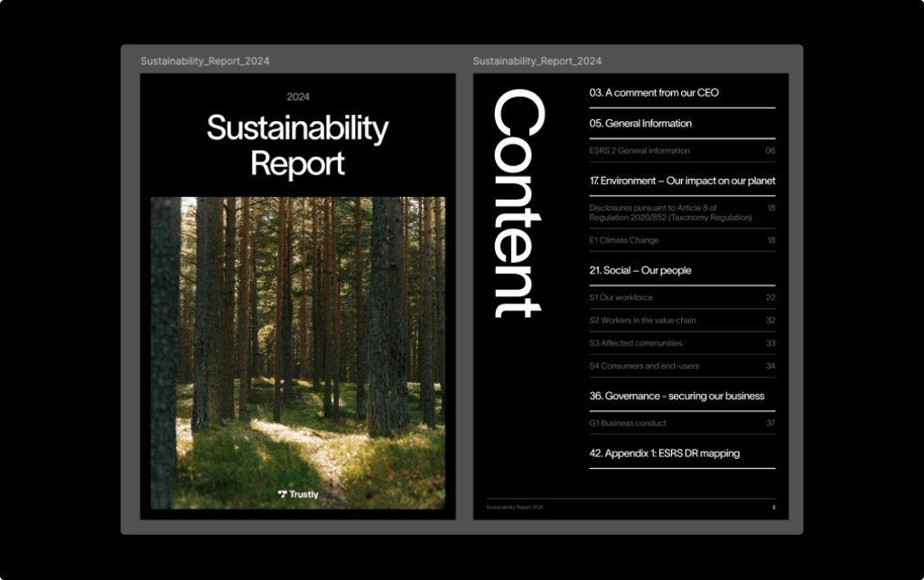Click the vertical 'Content' heading
924x580 pixels.
pos(518,203)
